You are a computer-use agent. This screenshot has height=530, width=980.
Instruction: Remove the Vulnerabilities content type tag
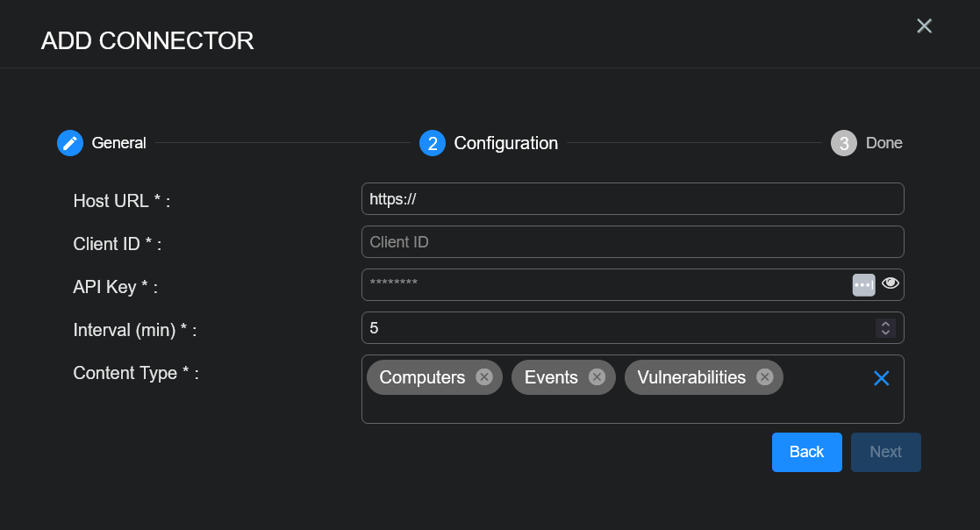764,377
